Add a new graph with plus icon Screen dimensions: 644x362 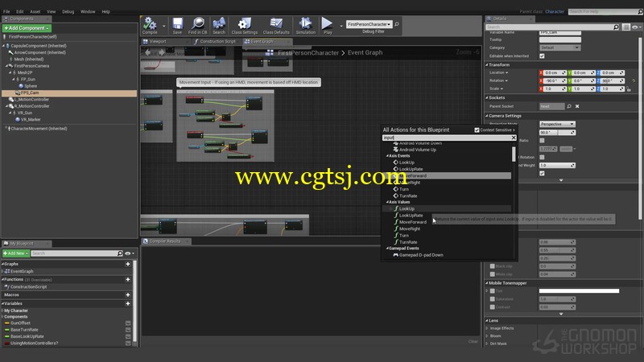128,264
